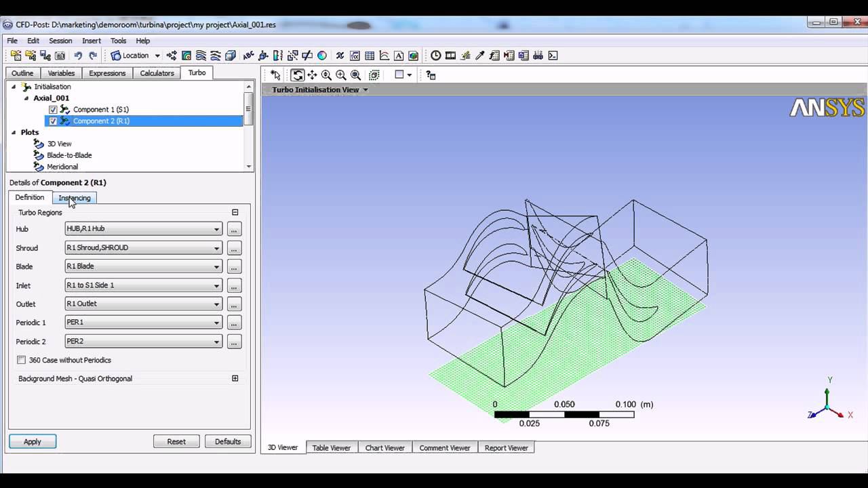Insert a Clip Plane
The image size is (868, 488).
click(307, 56)
